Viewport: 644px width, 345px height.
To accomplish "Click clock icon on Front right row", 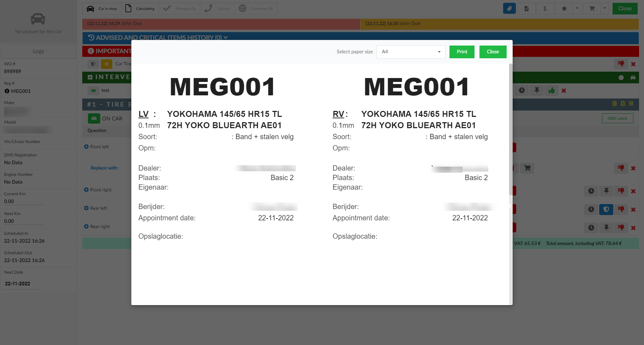I will coord(591,191).
